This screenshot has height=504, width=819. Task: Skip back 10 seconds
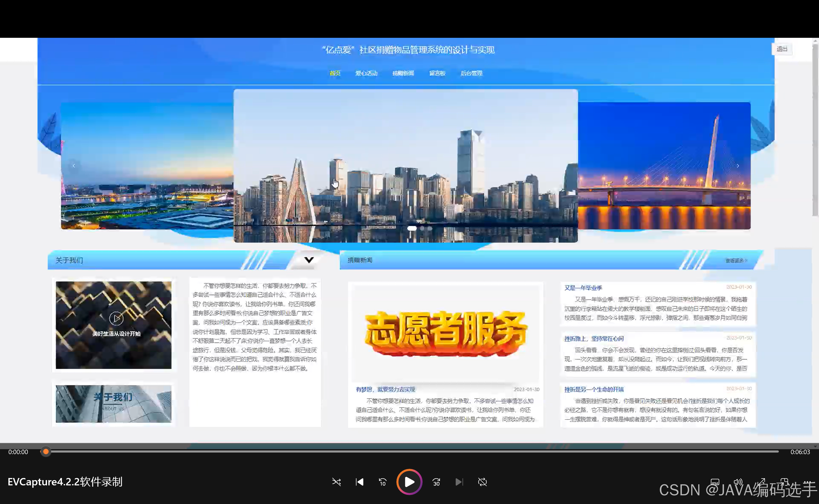point(382,482)
